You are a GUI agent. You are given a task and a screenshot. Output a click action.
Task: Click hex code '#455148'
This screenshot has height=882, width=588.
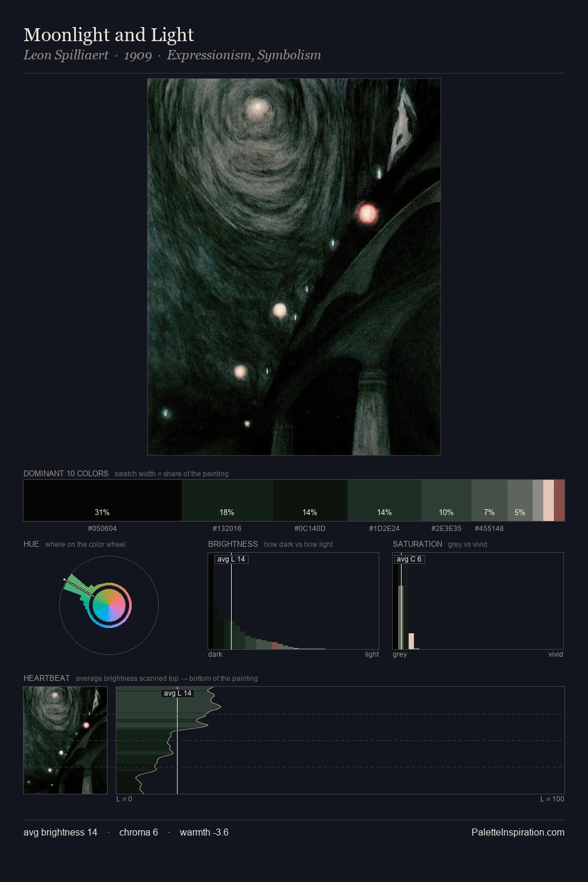[x=489, y=529]
